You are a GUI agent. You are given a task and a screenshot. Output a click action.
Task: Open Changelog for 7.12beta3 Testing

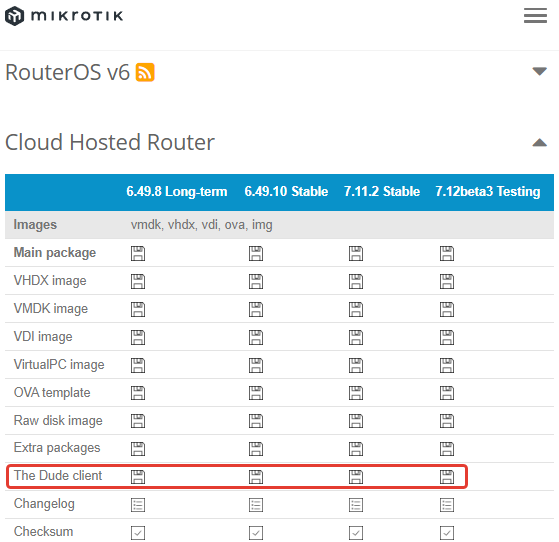(x=447, y=505)
